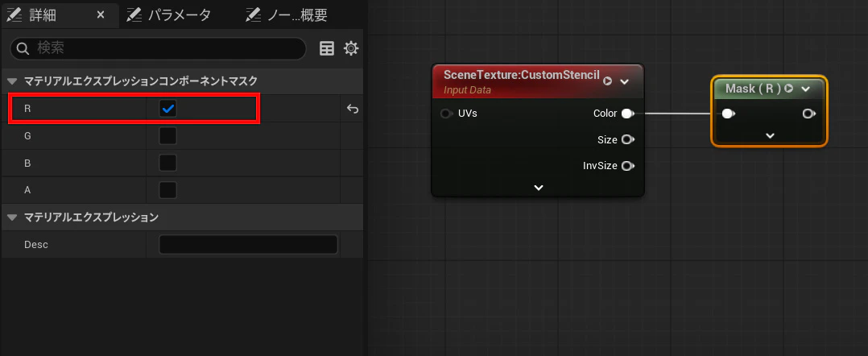Click the Mask node input pin

tap(729, 114)
